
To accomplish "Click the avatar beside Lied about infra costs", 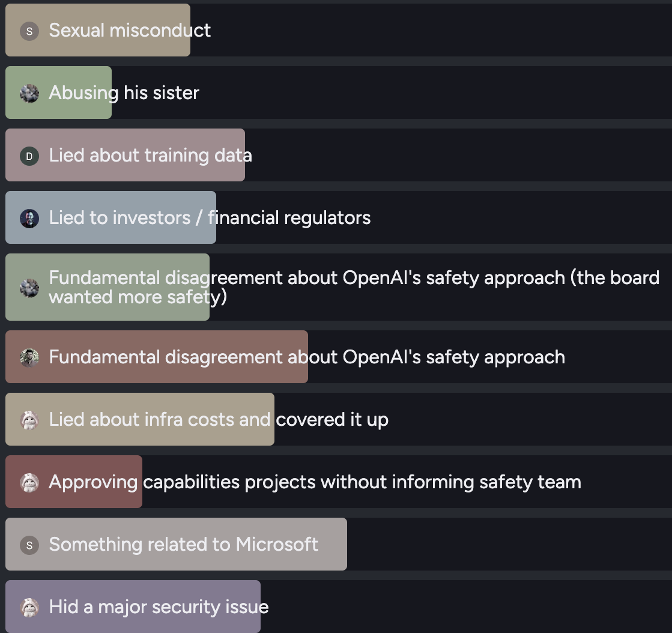I will (29, 420).
